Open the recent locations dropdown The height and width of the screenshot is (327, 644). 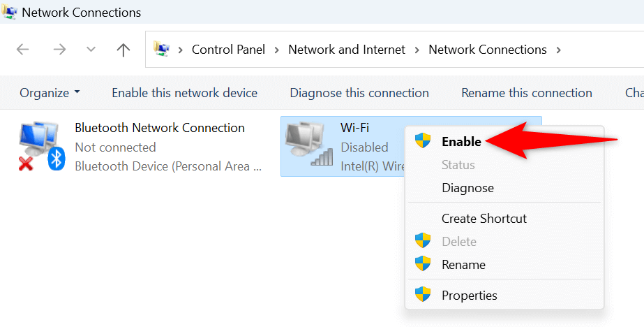[x=91, y=50]
